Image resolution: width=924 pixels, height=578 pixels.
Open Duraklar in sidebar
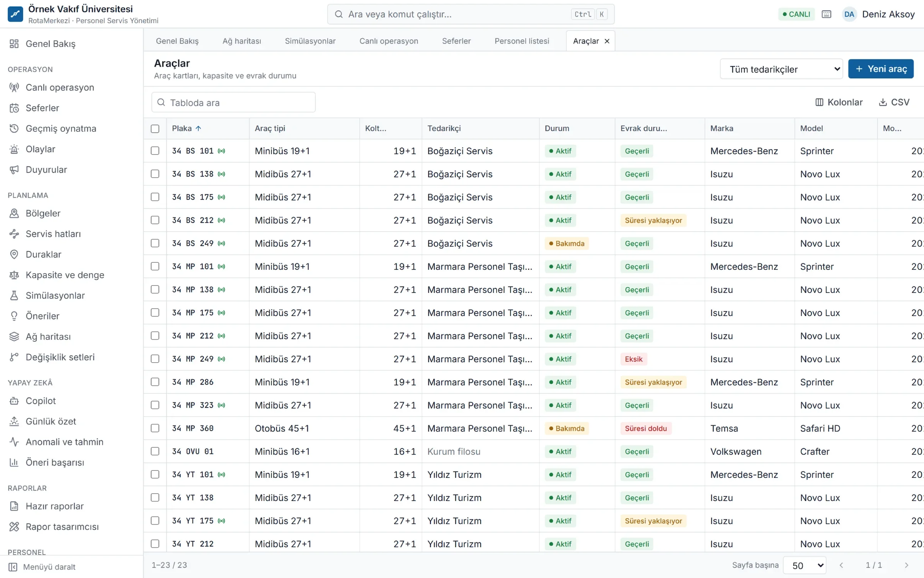tap(72, 254)
